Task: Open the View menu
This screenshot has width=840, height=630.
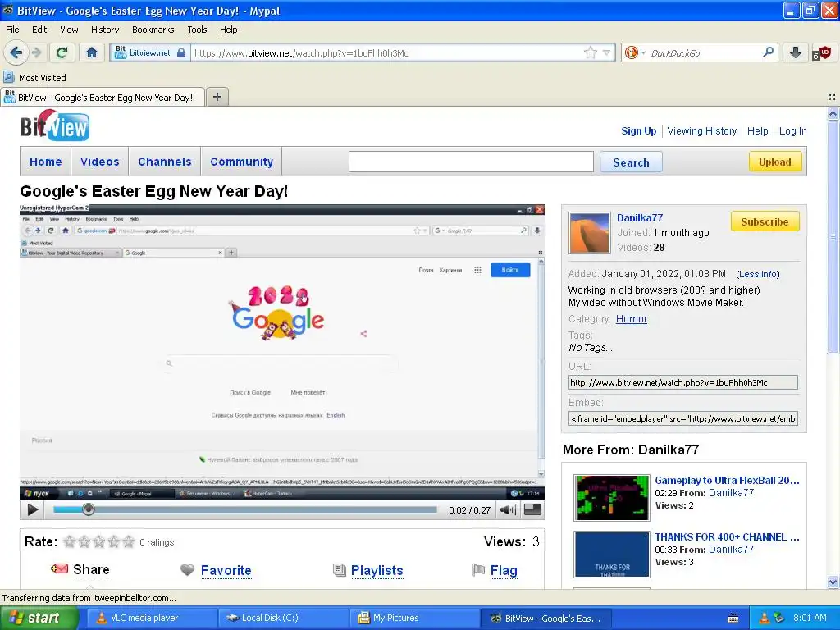Action: pyautogui.click(x=69, y=30)
